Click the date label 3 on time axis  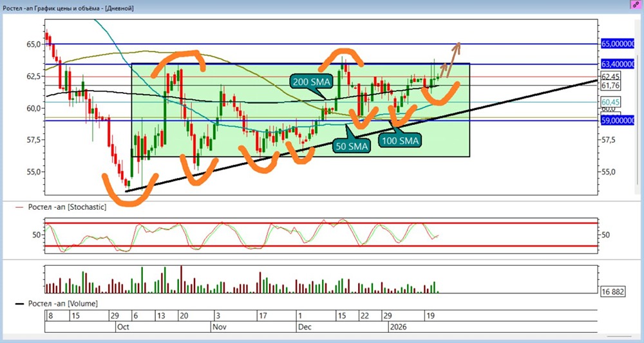click(218, 316)
